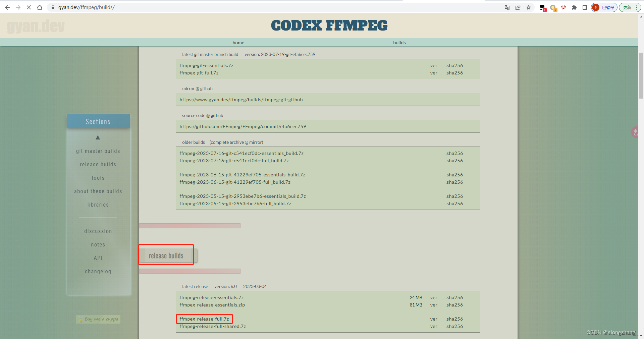This screenshot has height=339, width=644.
Task: Open profile button labeled 已暂停
Action: 604,7
